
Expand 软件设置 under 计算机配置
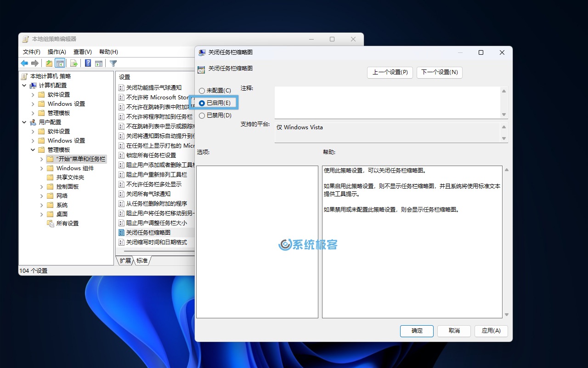tap(33, 95)
